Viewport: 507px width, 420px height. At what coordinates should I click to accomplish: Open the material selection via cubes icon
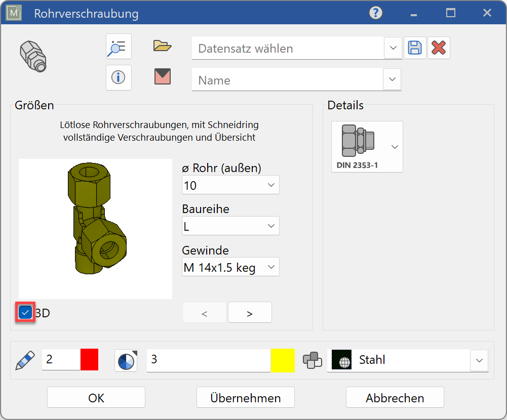click(x=313, y=360)
